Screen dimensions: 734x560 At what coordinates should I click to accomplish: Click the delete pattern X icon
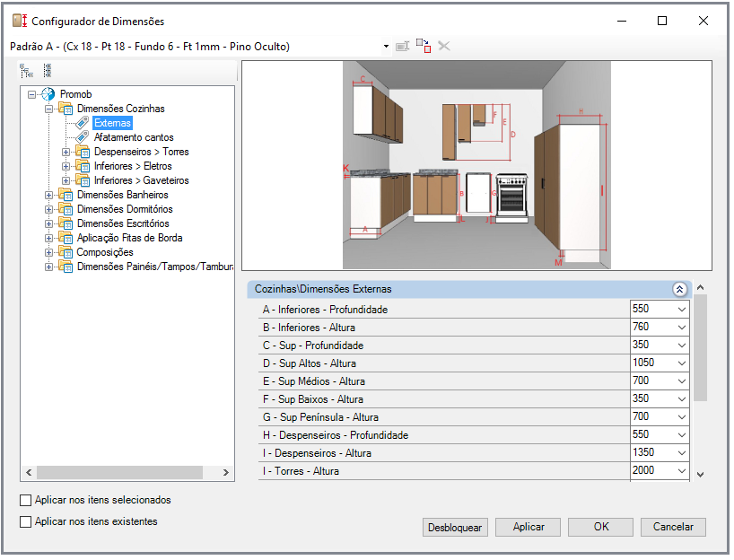click(443, 46)
